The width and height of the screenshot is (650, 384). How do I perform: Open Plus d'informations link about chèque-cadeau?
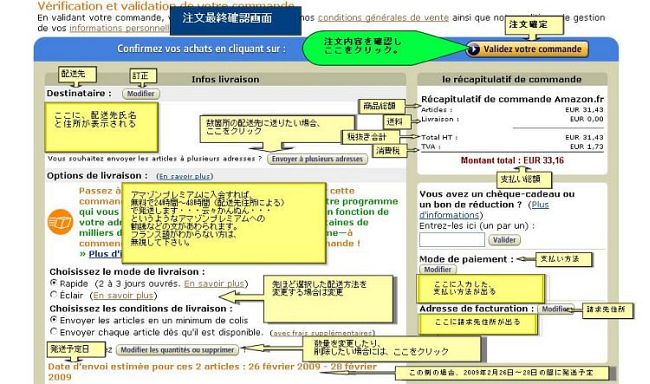[484, 210]
